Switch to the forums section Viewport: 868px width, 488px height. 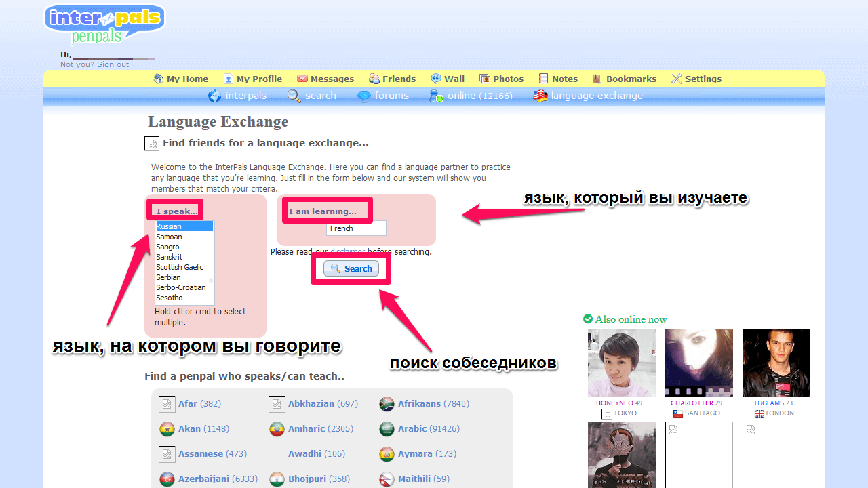click(383, 96)
